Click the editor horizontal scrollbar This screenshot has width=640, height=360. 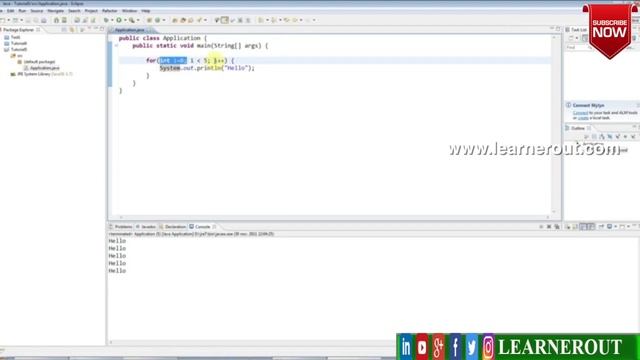coord(335,217)
